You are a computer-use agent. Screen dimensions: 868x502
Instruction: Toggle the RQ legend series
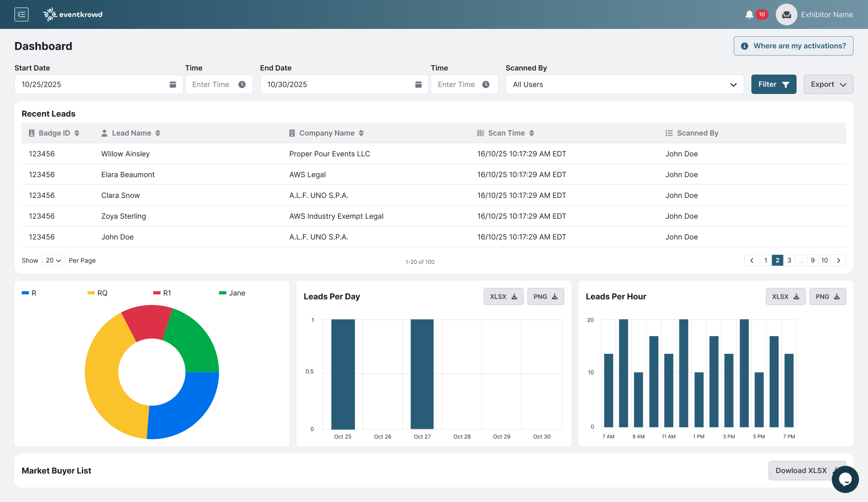(98, 293)
